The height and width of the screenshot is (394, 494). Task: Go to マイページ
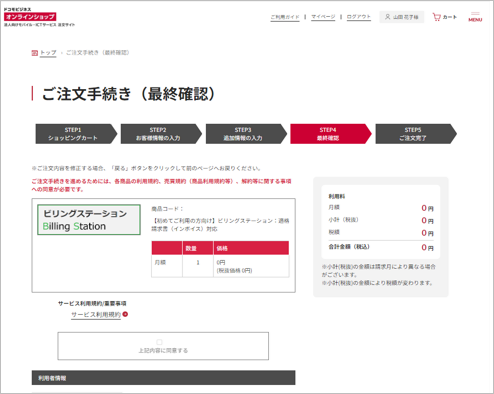(x=323, y=17)
